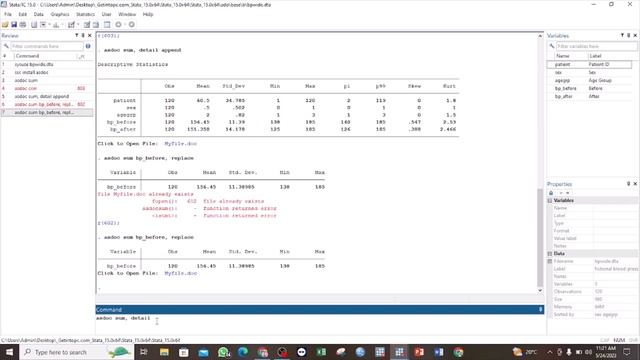The height and width of the screenshot is (360, 640).
Task: Pin the Variables panel
Action: [x=629, y=36]
